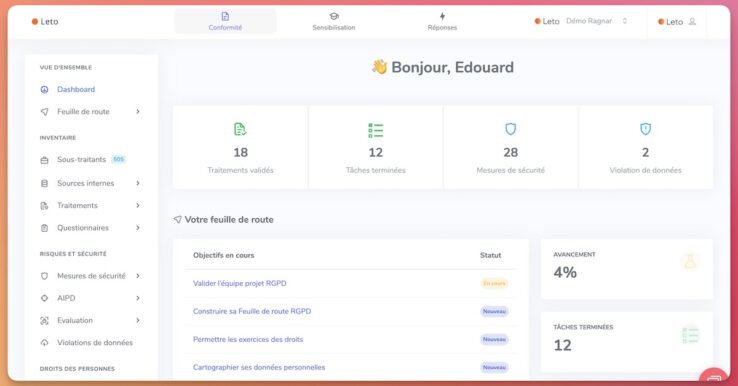This screenshot has width=738, height=386.
Task: Click the En cours status badge
Action: coord(494,283)
